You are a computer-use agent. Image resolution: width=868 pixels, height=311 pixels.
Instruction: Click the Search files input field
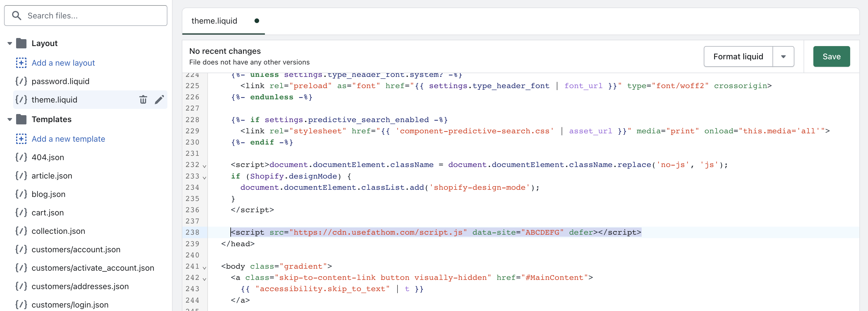click(x=86, y=15)
